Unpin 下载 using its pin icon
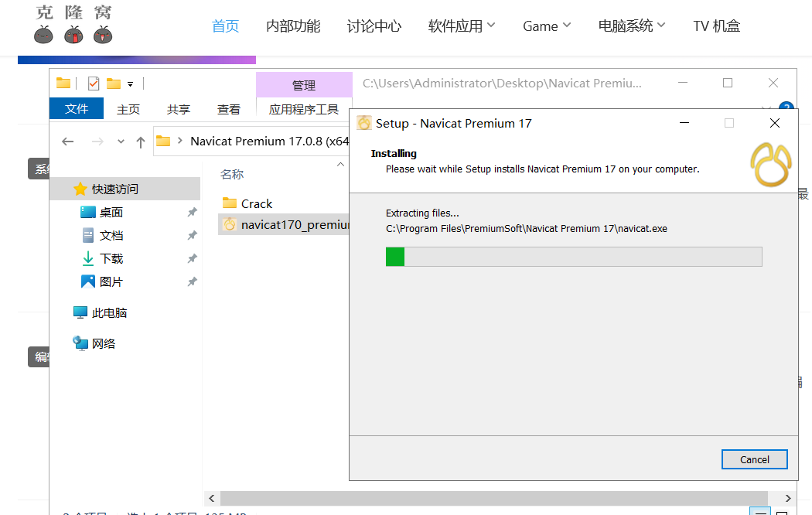Image resolution: width=812 pixels, height=515 pixels. click(x=192, y=258)
